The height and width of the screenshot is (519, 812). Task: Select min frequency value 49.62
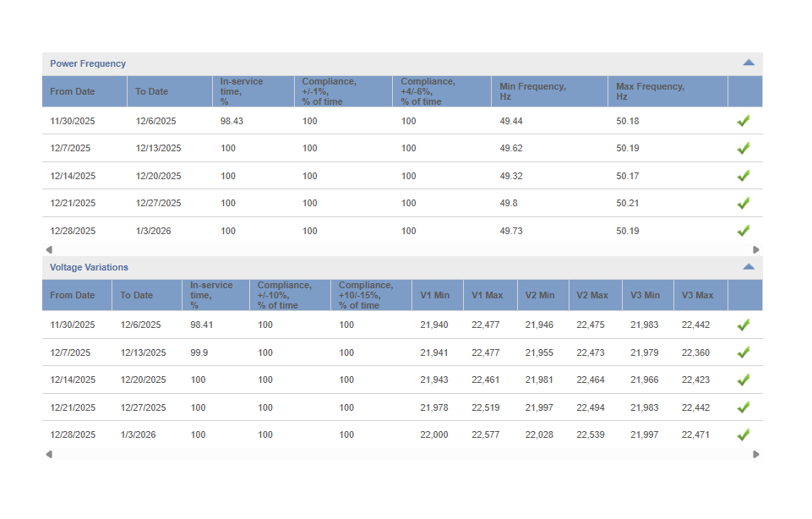[511, 148]
